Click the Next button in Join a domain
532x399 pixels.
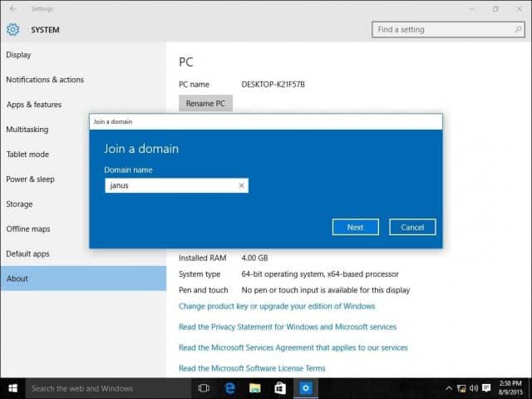(x=356, y=227)
